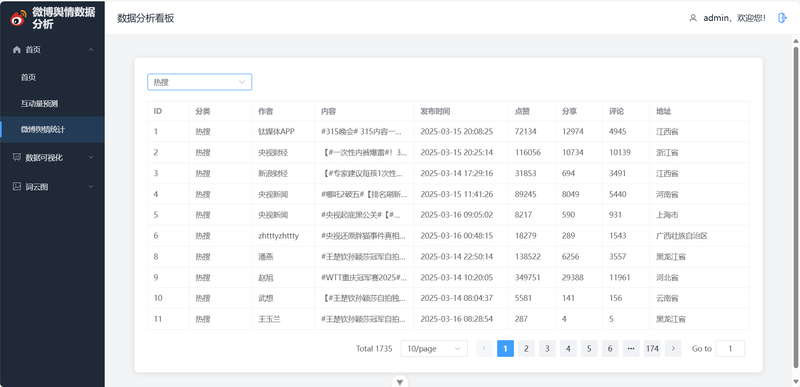Click the admin welcome text
This screenshot has width=800, height=387.
click(735, 18)
